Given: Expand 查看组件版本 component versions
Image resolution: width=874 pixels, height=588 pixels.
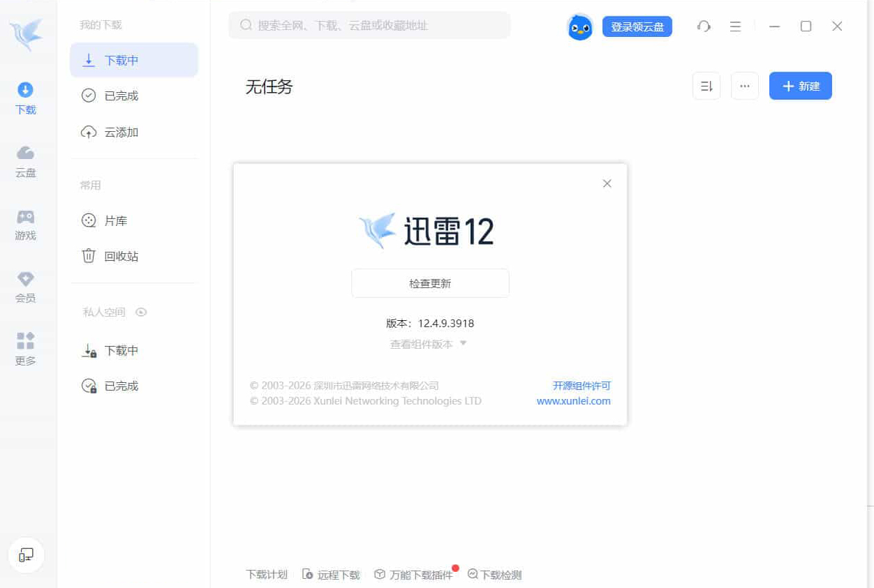Looking at the screenshot, I should pos(428,344).
